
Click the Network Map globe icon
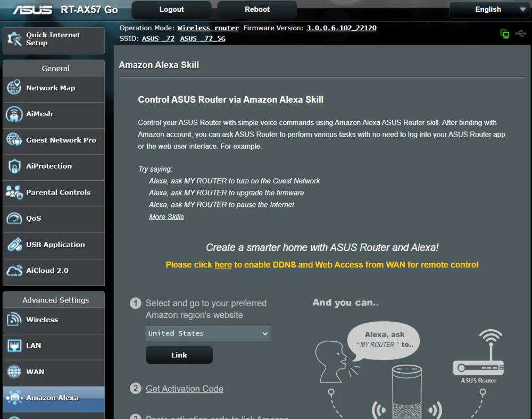pyautogui.click(x=14, y=87)
